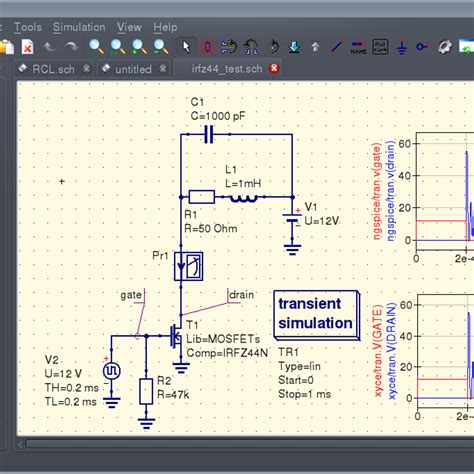Screen dimensions: 474x474
Task: Select MOSFET T1 transistor symbol
Action: pos(176,336)
